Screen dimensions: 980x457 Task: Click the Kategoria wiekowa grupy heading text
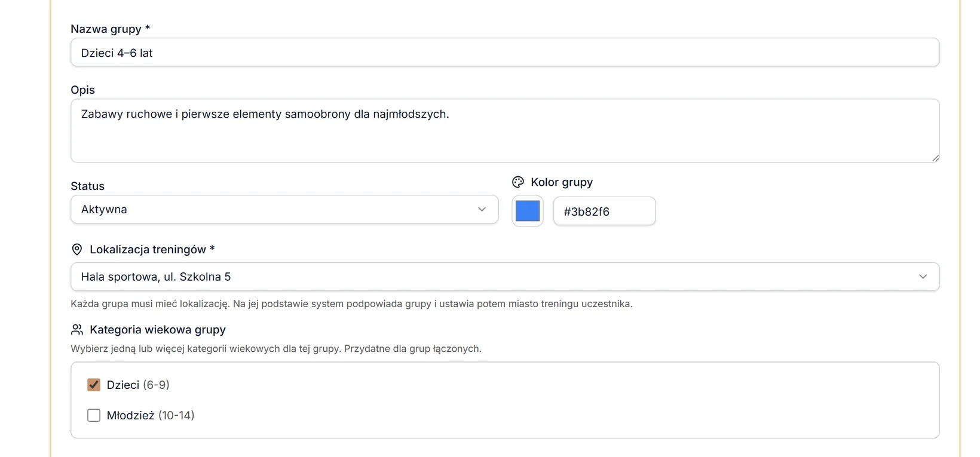pos(158,330)
